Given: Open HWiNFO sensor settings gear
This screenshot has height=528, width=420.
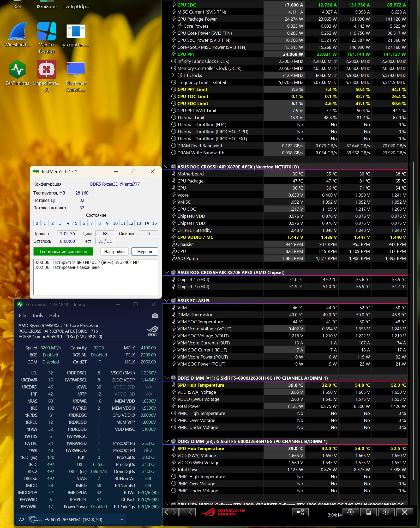Looking at the screenshot, I should pos(386,512).
